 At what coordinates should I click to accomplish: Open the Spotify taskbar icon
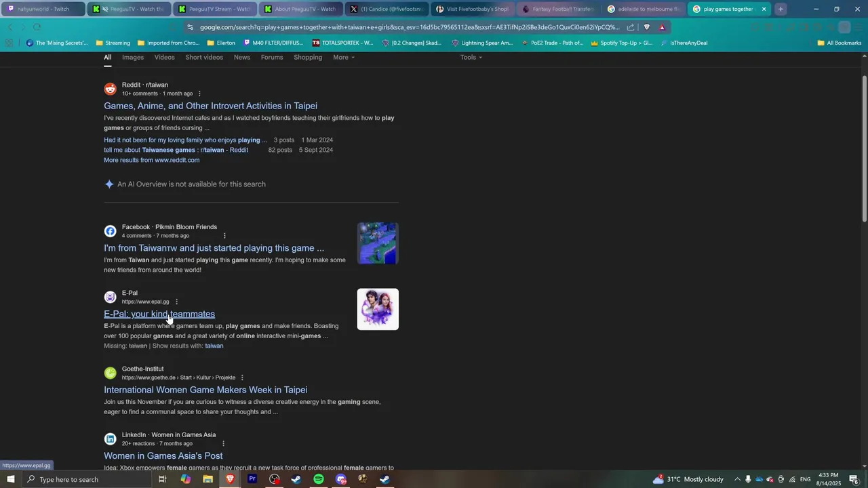point(319,479)
